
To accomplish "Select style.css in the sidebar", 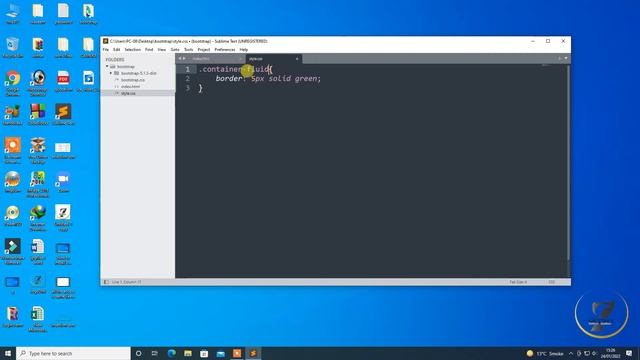I will 128,93.
